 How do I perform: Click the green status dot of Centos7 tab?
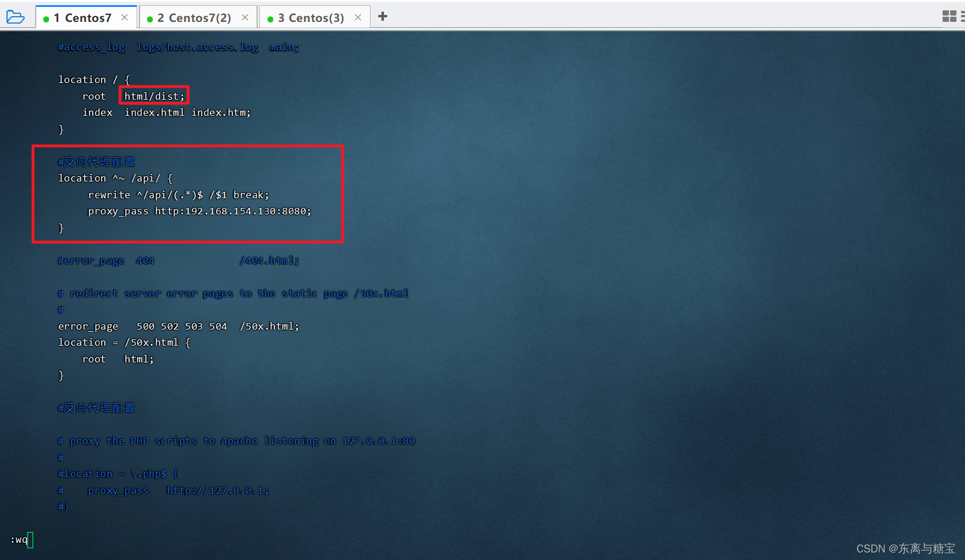[x=46, y=19]
